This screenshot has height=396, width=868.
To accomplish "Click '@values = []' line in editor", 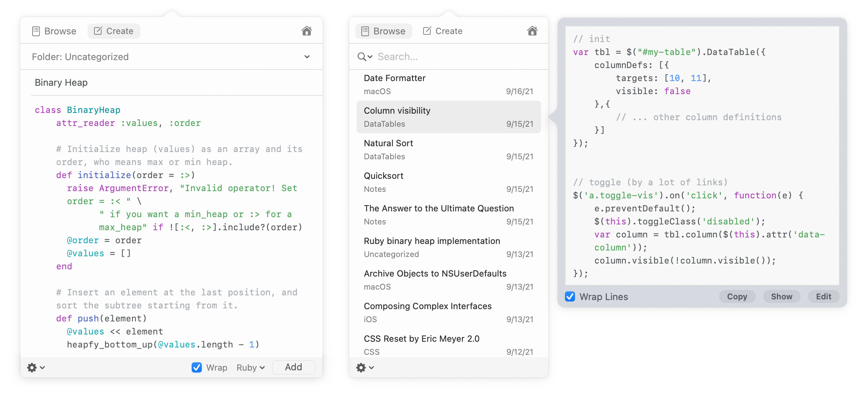I will (x=99, y=253).
